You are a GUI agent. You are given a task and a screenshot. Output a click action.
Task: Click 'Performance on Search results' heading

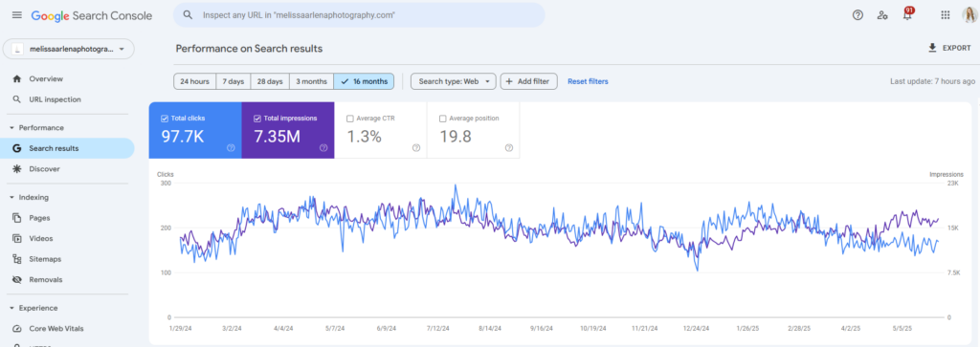[250, 48]
